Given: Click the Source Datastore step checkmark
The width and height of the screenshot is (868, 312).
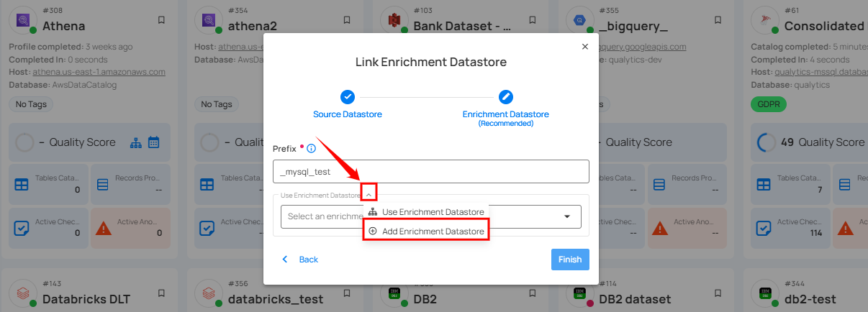Looking at the screenshot, I should (x=348, y=96).
